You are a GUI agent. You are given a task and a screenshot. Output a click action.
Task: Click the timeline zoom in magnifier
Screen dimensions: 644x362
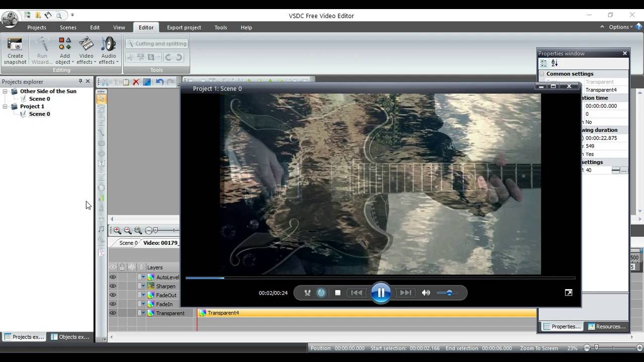tap(117, 230)
